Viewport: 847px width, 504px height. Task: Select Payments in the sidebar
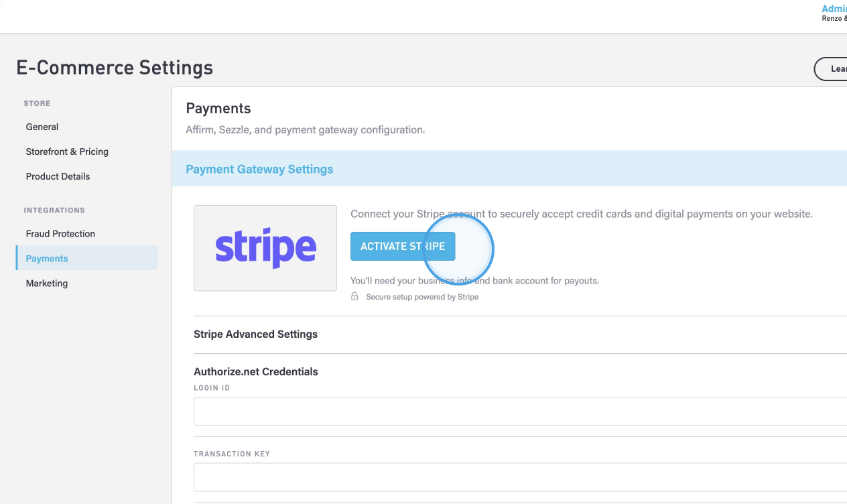pyautogui.click(x=47, y=259)
